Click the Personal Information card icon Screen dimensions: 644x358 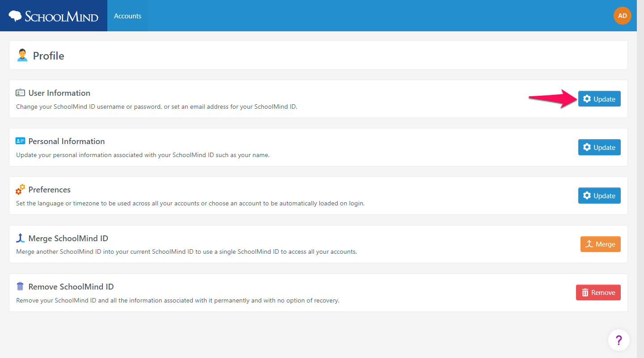pyautogui.click(x=20, y=141)
